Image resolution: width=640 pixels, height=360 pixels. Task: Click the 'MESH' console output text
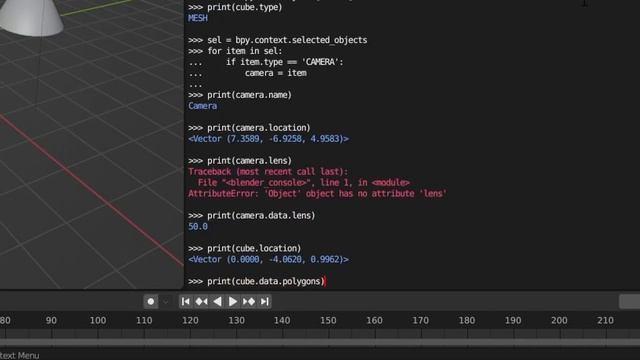click(x=198, y=18)
